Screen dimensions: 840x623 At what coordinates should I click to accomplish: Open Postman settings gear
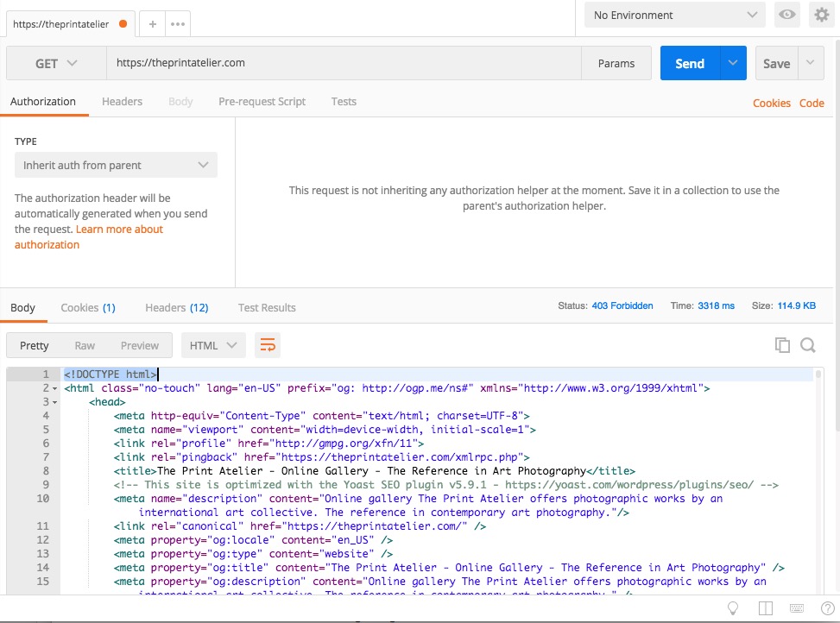point(821,15)
